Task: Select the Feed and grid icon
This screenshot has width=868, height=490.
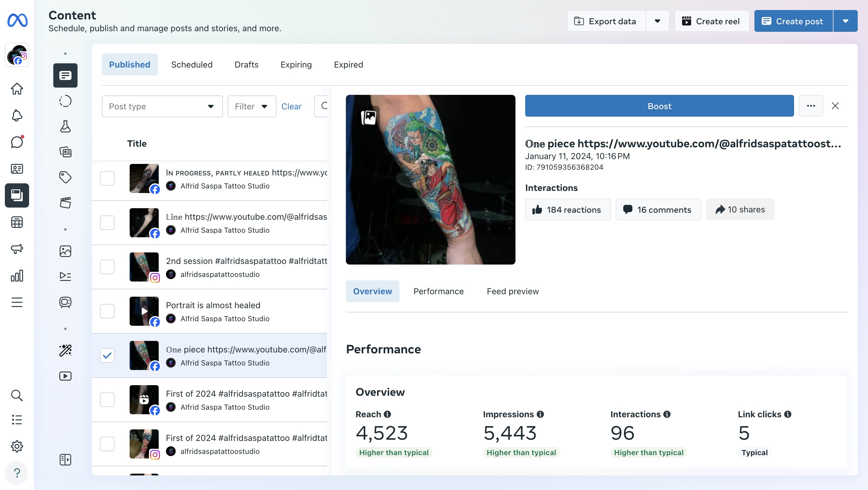Action: pyautogui.click(x=65, y=152)
